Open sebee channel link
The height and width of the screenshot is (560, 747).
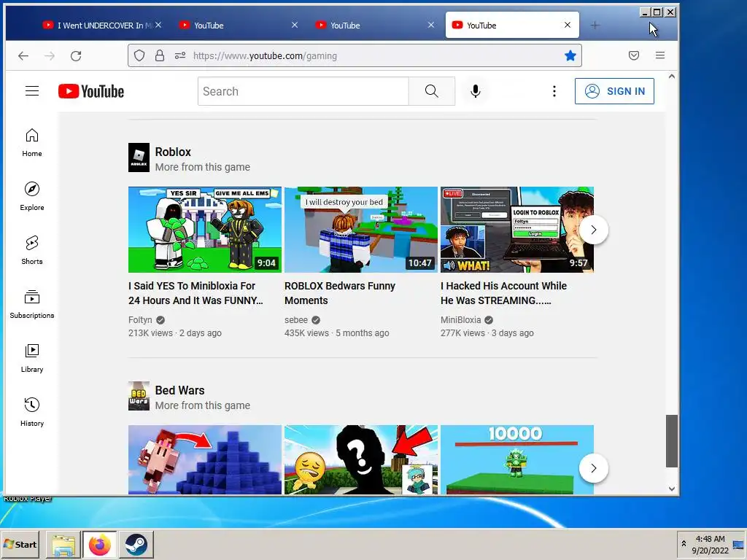(x=296, y=320)
